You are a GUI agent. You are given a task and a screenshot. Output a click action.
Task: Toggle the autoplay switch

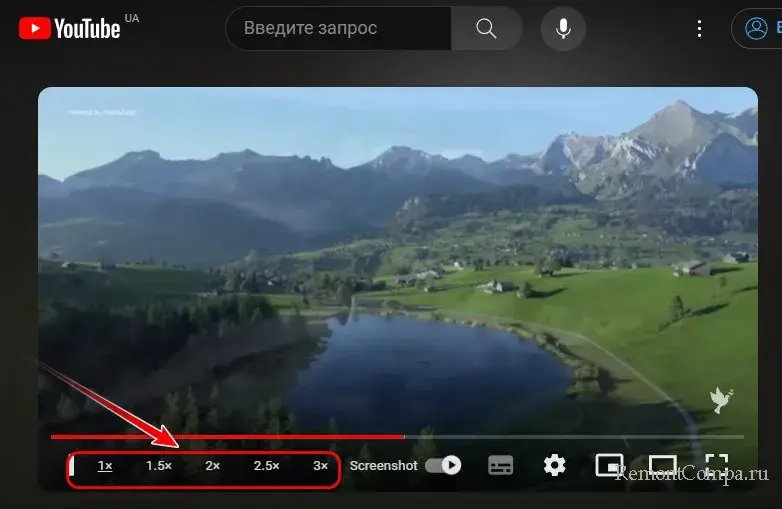coord(443,465)
